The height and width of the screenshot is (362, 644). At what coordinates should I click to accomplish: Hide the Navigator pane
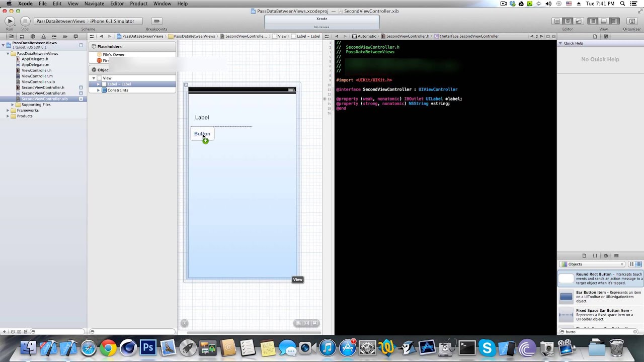[593, 21]
